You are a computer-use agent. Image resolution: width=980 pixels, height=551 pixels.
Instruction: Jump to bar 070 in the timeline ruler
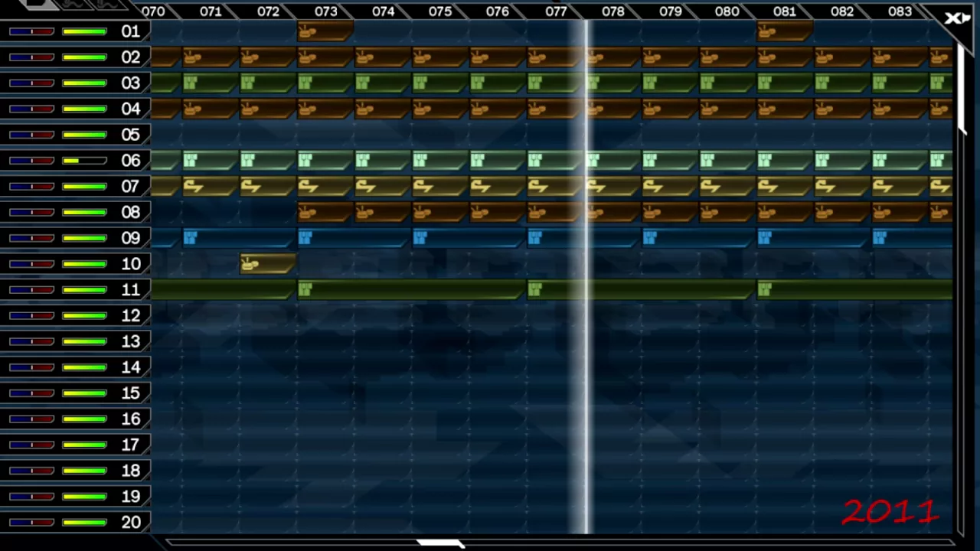click(x=153, y=11)
